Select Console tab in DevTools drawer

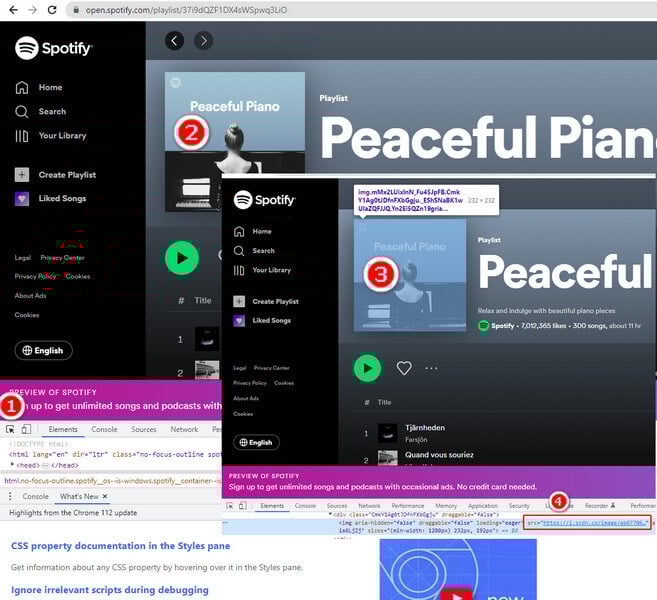tap(36, 496)
